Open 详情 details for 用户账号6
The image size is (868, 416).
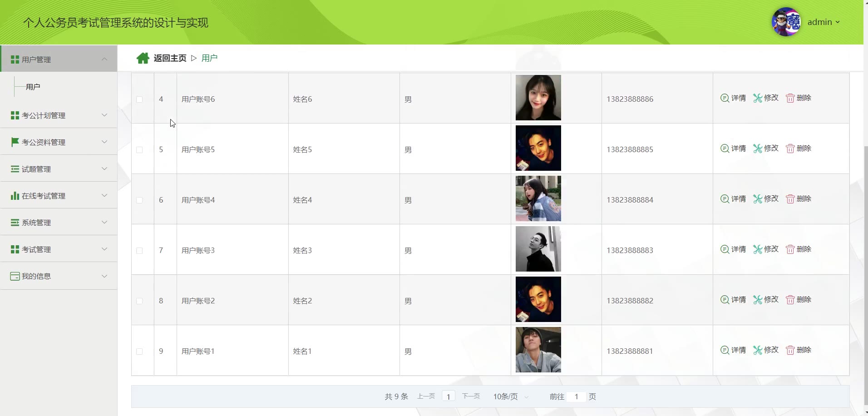(x=733, y=98)
